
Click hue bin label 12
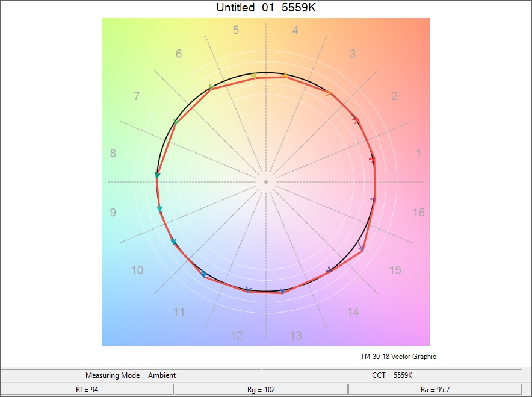tap(237, 336)
